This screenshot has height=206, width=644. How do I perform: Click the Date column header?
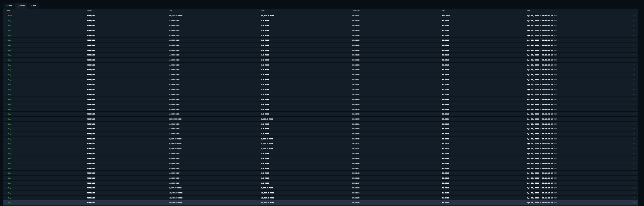528,10
